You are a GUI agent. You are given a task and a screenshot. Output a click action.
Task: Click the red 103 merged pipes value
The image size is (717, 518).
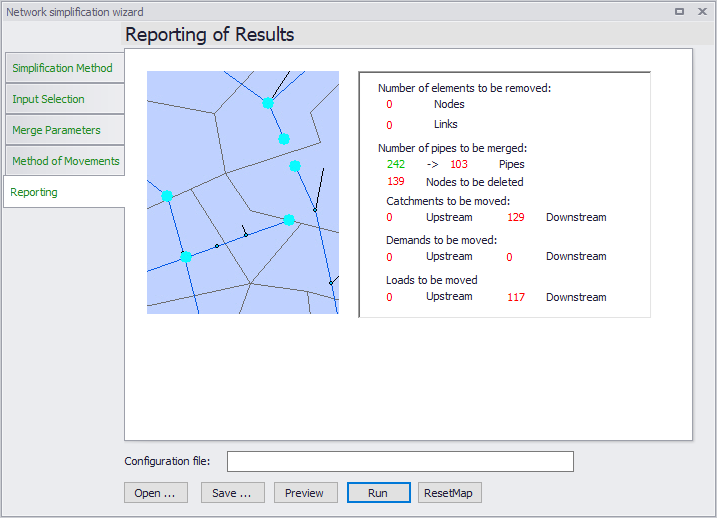(459, 164)
